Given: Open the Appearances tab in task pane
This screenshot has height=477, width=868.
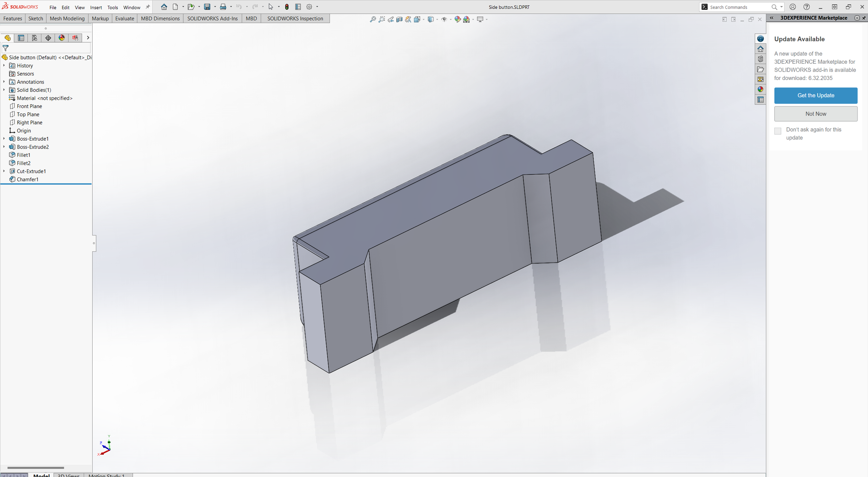Looking at the screenshot, I should point(760,89).
